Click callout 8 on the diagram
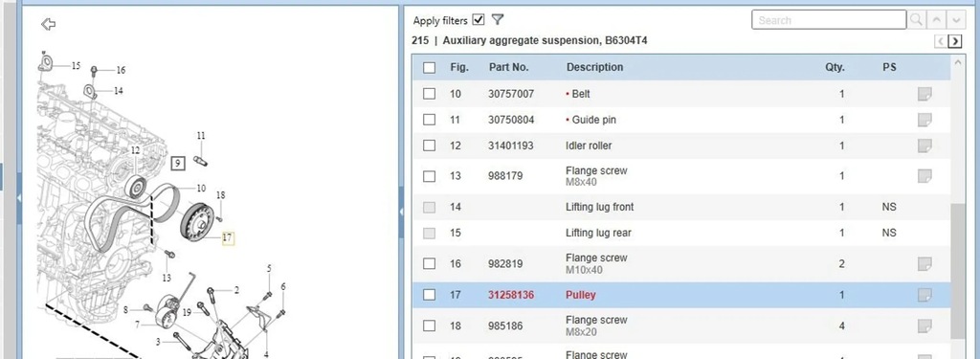The image size is (980, 359). (125, 309)
